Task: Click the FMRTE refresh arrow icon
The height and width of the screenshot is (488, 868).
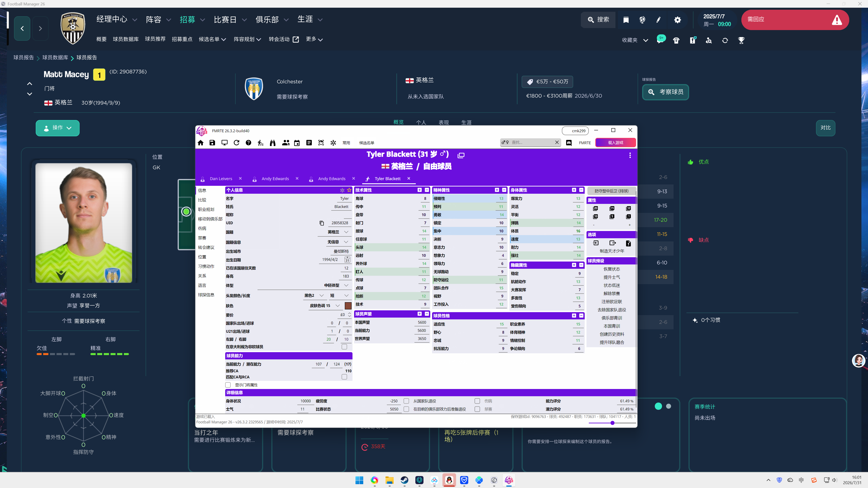Action: click(x=237, y=143)
